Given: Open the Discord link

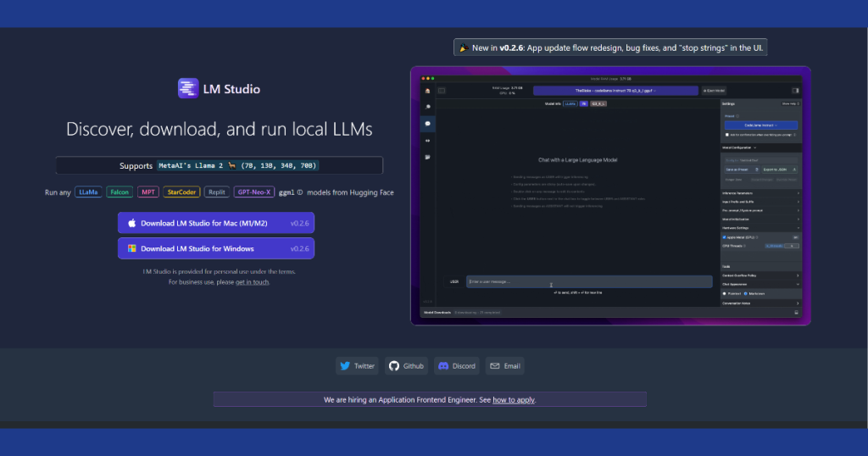Looking at the screenshot, I should click(457, 366).
